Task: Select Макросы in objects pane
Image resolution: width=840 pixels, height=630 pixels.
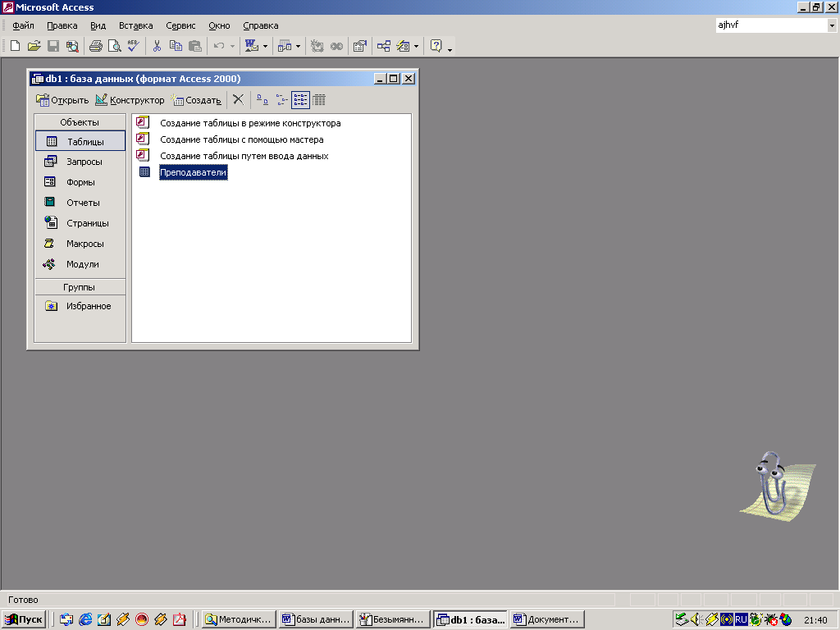Action: coord(80,244)
